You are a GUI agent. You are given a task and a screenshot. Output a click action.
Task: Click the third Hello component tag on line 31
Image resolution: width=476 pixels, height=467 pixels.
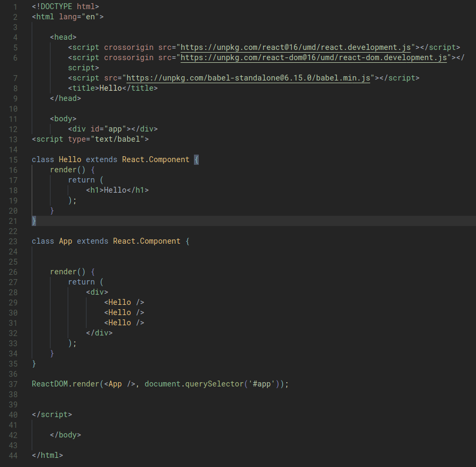pyautogui.click(x=124, y=323)
